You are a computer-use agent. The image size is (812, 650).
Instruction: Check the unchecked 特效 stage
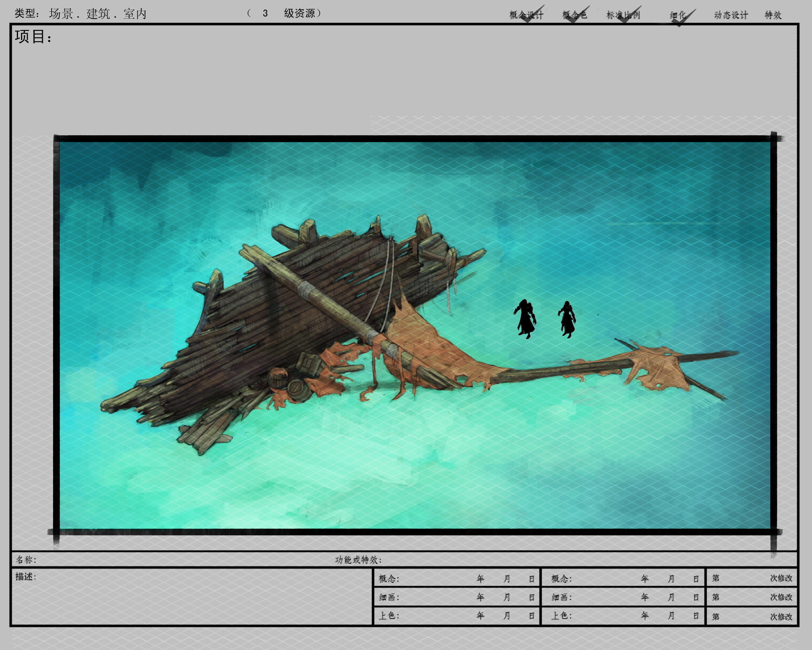(x=773, y=15)
